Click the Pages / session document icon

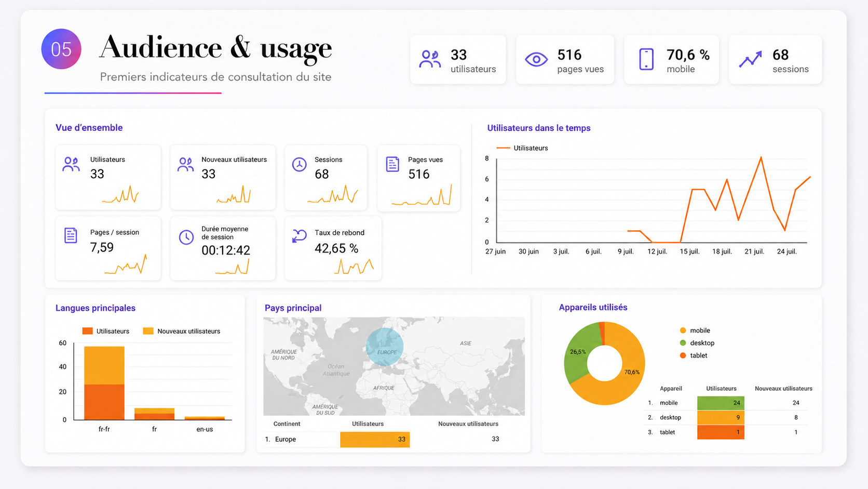pyautogui.click(x=71, y=235)
